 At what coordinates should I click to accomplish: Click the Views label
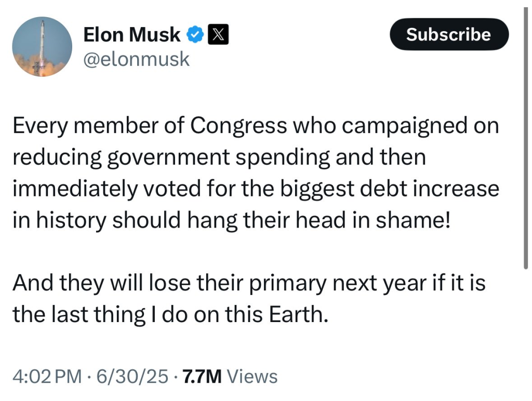click(252, 377)
